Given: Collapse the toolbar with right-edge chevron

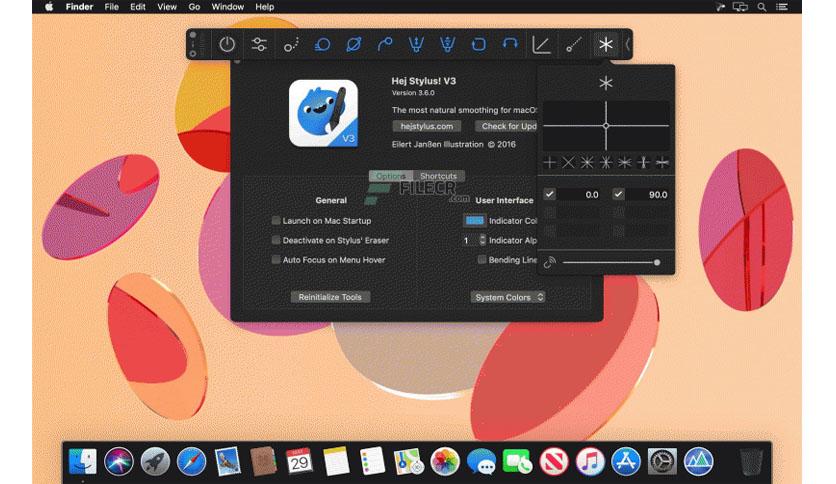Looking at the screenshot, I should click(x=628, y=44).
